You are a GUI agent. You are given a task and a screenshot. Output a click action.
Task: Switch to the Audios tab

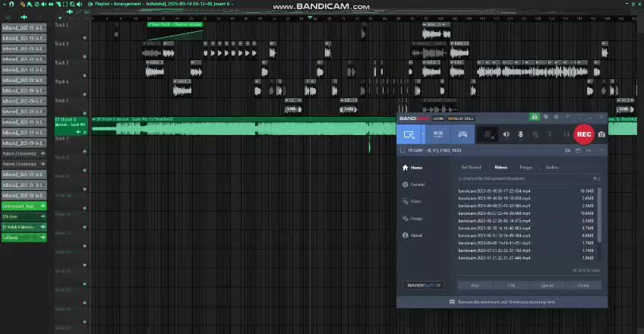tap(551, 168)
